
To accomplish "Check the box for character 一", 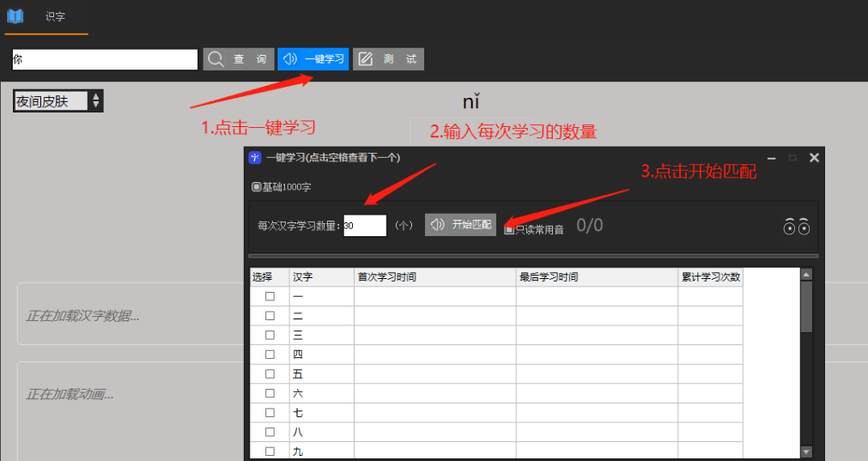I will (x=270, y=296).
